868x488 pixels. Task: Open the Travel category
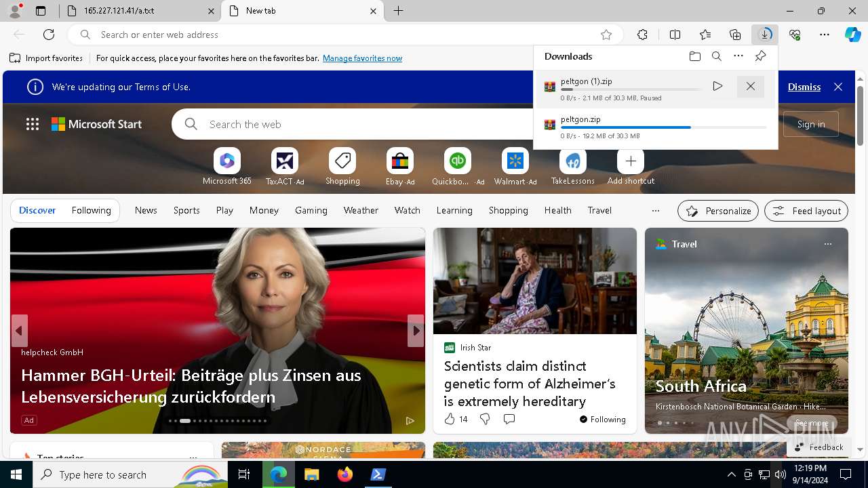pyautogui.click(x=599, y=210)
